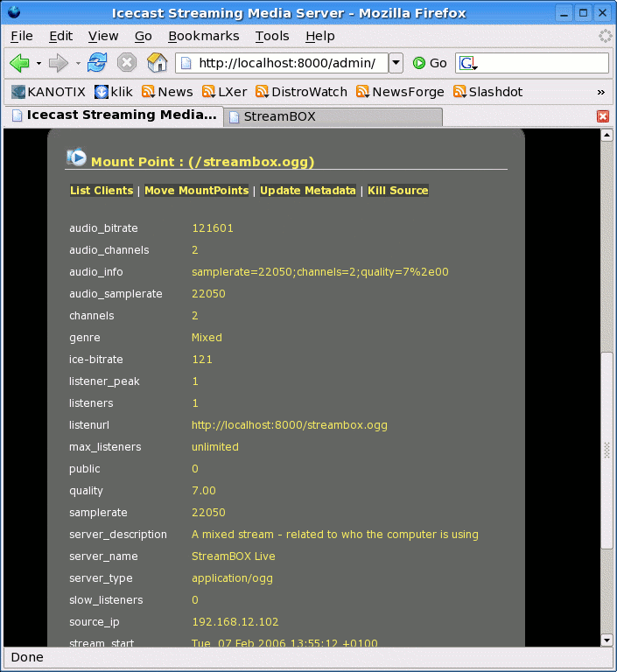Click the List Clients link
The height and width of the screenshot is (672, 617).
pyautogui.click(x=102, y=190)
